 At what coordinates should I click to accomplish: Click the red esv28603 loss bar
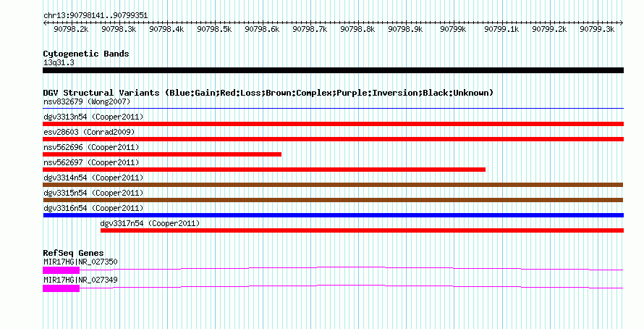click(x=333, y=139)
